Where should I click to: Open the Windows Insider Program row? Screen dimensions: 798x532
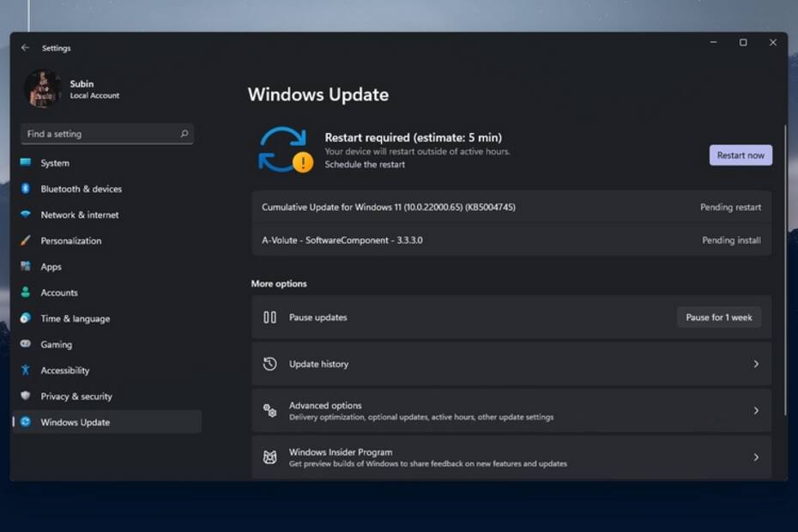tap(511, 457)
